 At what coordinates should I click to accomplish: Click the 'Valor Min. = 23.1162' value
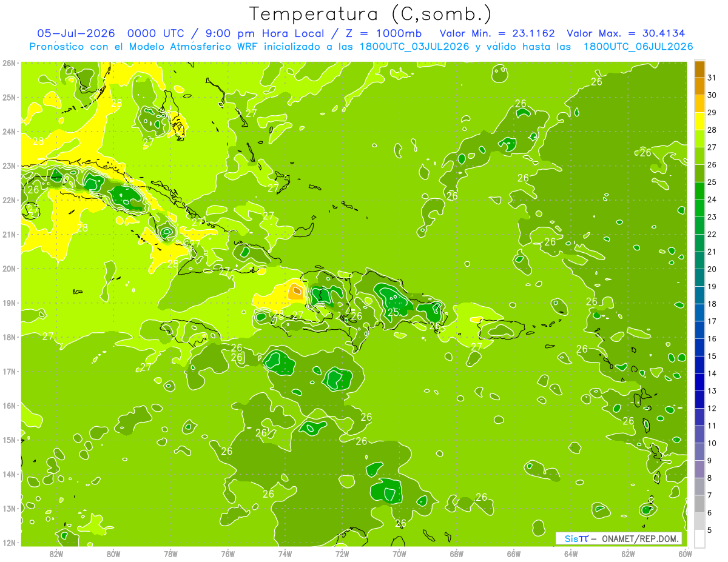(x=497, y=33)
